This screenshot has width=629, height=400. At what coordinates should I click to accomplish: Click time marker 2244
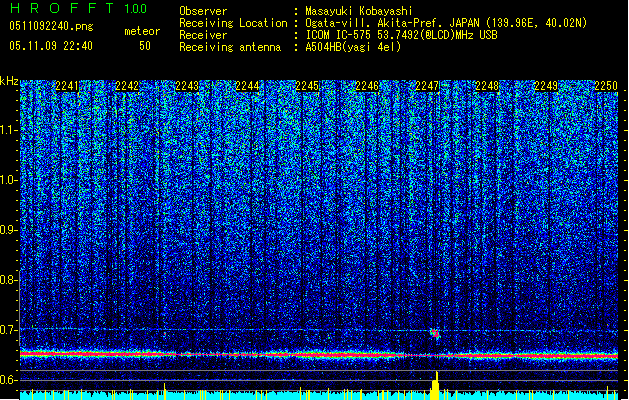coord(247,86)
